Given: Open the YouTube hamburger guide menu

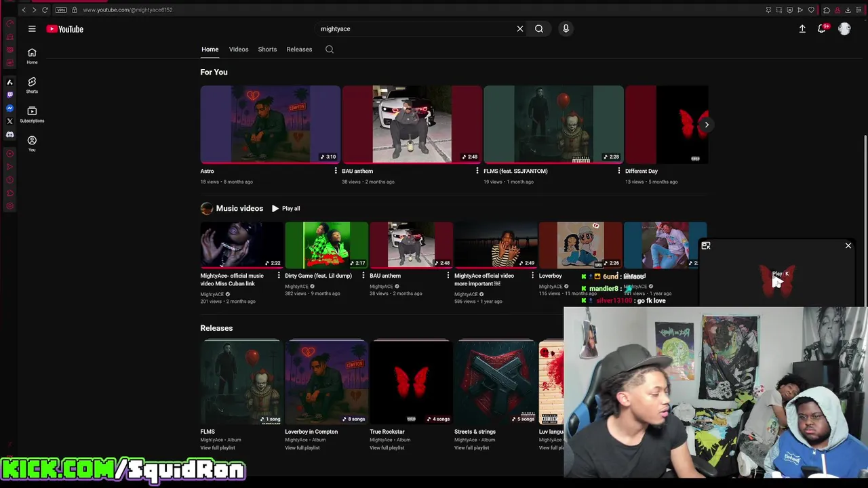Looking at the screenshot, I should 32,29.
